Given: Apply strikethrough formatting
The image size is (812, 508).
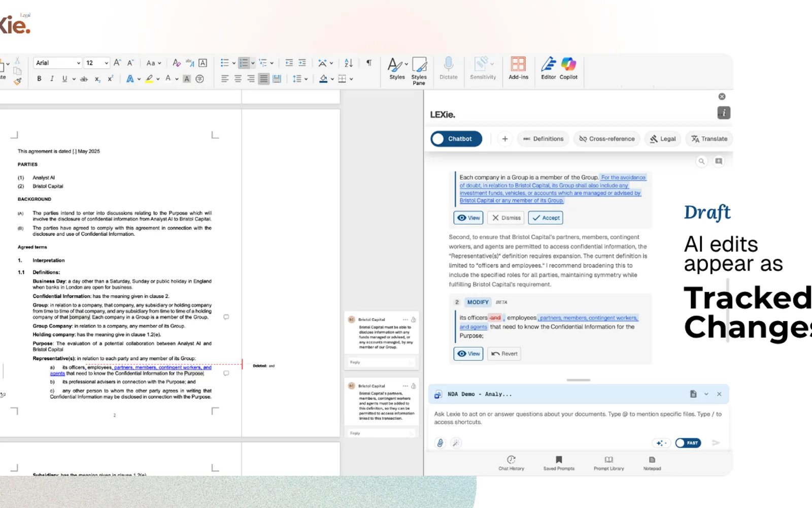Looking at the screenshot, I should [x=84, y=79].
